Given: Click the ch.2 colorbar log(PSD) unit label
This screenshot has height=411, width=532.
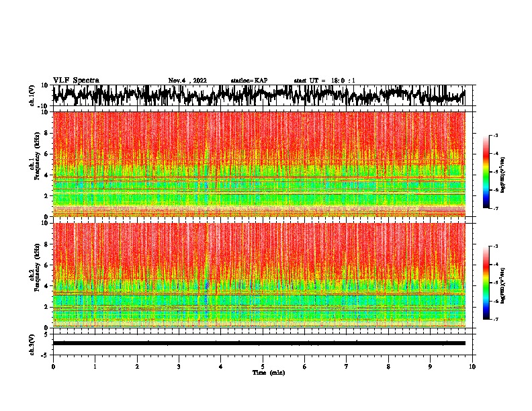Looking at the screenshot, I should 503,285.
